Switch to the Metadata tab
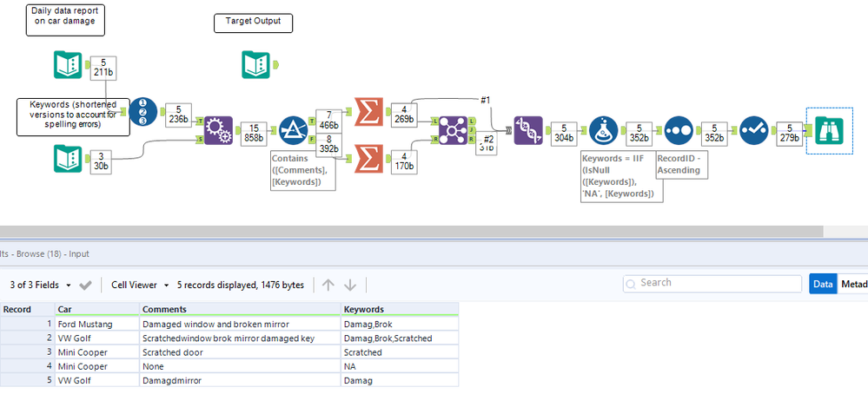This screenshot has width=868, height=394. coord(853,284)
